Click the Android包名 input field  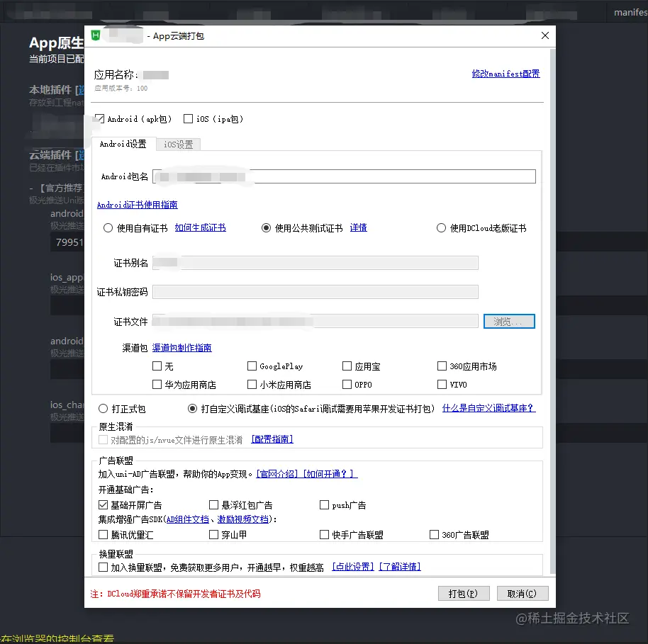[344, 176]
